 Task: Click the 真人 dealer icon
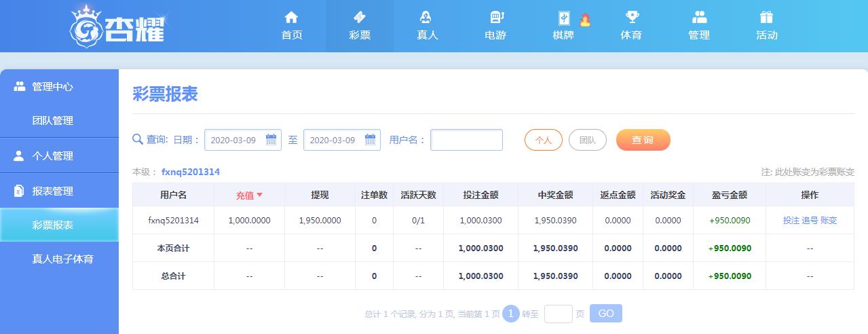coord(427,17)
